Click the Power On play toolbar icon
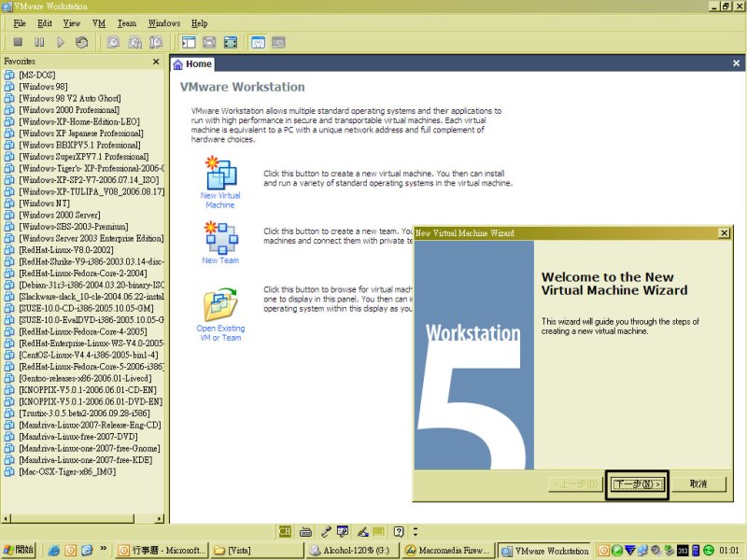 (61, 42)
